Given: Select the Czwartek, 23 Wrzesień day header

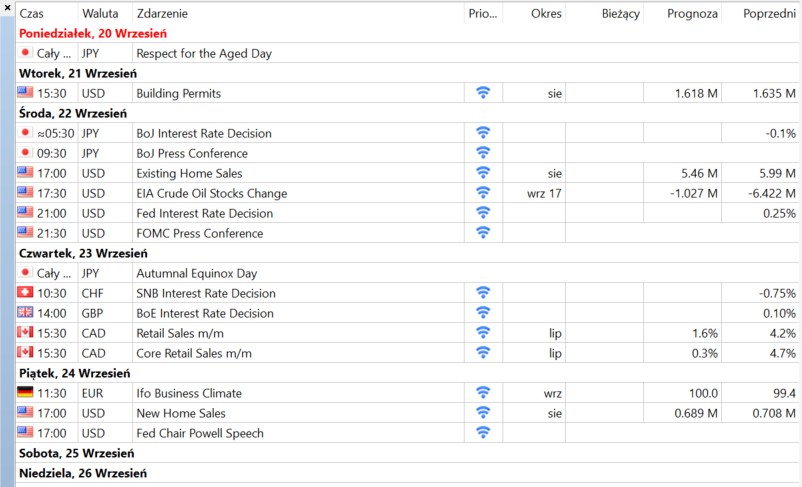Looking at the screenshot, I should point(83,254).
